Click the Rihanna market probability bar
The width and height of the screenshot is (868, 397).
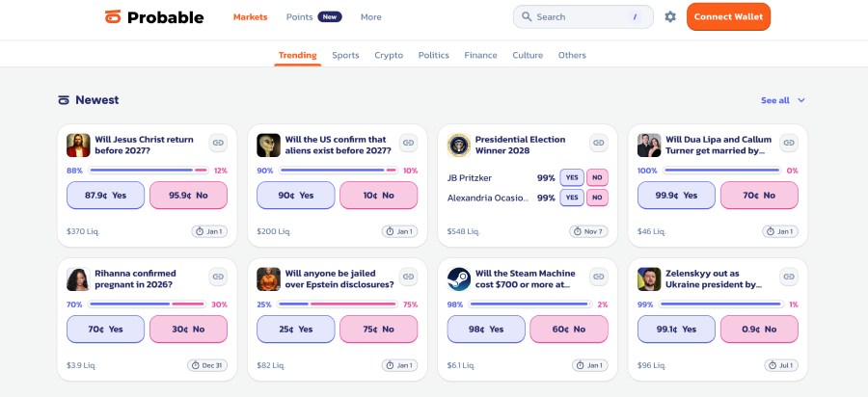pos(147,304)
